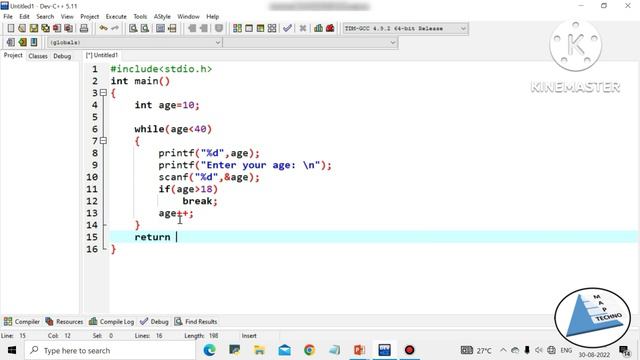The image size is (640, 360).
Task: Select the Untitled1 editor tab
Action: pyautogui.click(x=102, y=55)
